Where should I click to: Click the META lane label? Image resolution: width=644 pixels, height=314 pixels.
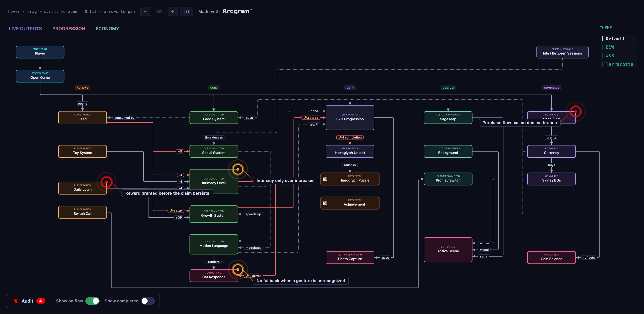[x=350, y=88]
